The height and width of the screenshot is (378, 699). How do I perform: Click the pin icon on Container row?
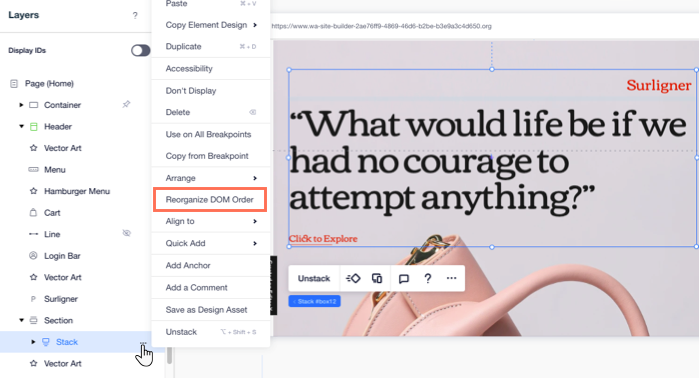pos(126,104)
